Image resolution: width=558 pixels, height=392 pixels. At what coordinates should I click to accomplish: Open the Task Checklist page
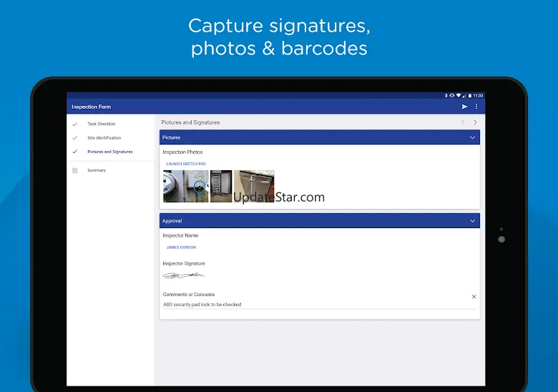coord(102,124)
